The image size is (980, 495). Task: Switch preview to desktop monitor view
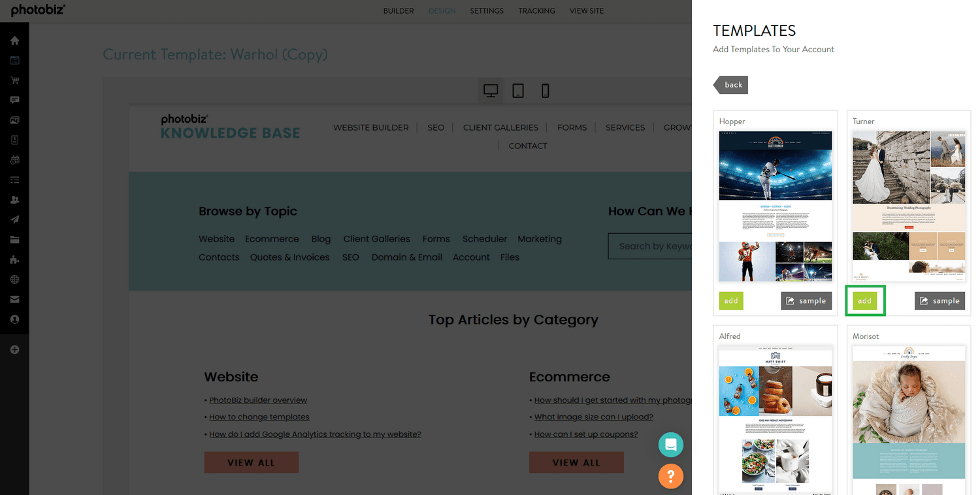[491, 91]
